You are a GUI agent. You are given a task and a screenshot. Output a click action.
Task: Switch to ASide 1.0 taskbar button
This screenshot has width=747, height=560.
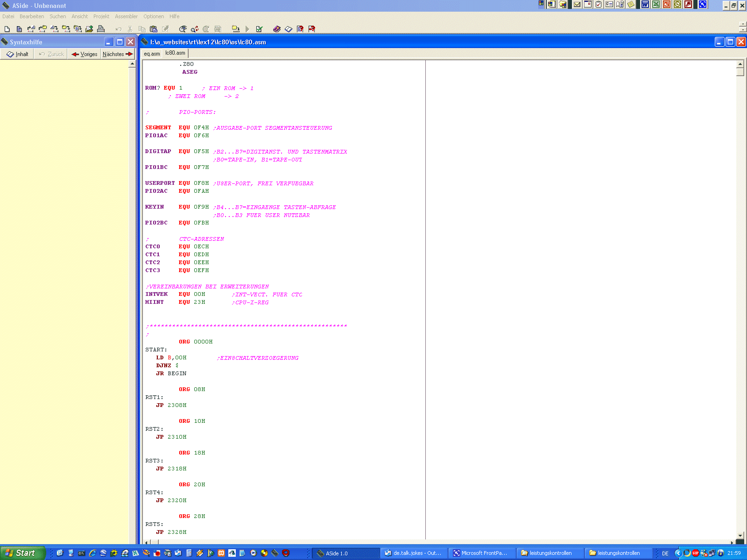(345, 553)
